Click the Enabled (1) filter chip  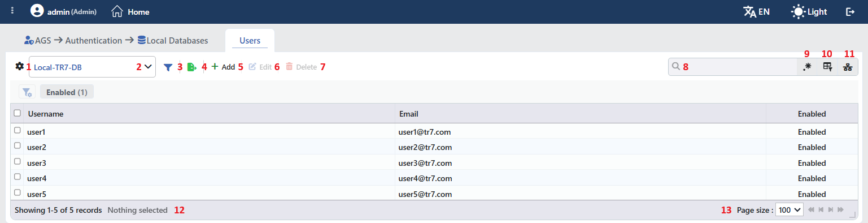[67, 92]
